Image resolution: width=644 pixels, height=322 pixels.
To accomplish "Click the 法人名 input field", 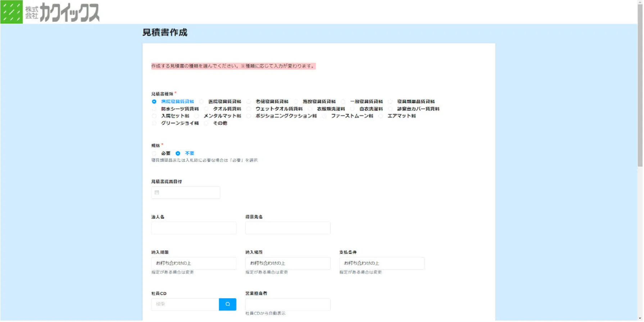I will (194, 228).
